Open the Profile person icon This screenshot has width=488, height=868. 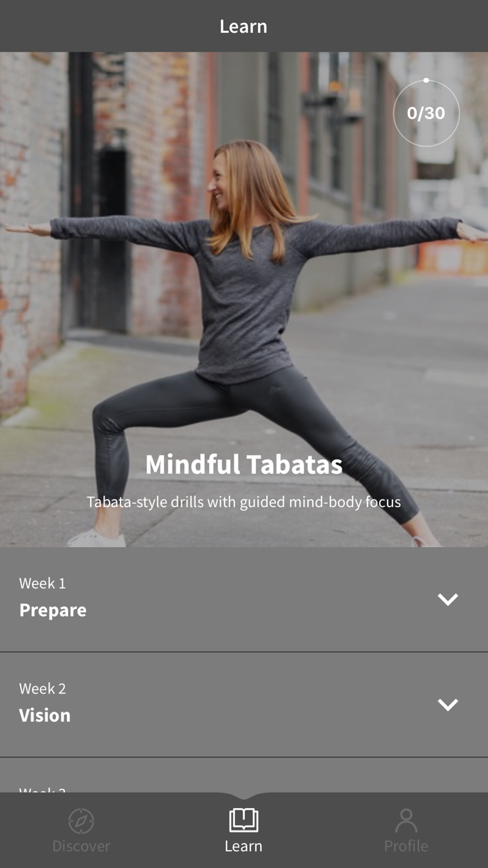[406, 821]
